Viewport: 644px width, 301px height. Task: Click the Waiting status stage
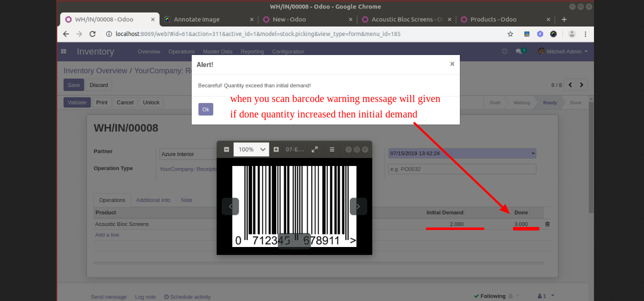coord(521,102)
